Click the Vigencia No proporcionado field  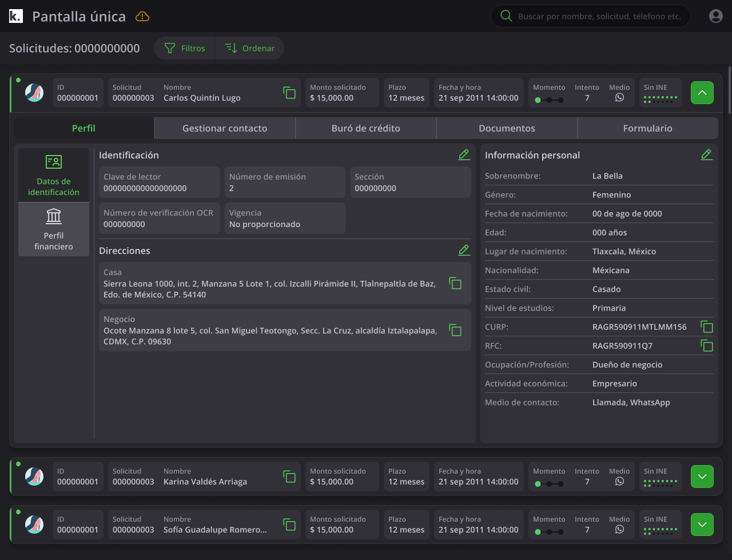coord(285,219)
